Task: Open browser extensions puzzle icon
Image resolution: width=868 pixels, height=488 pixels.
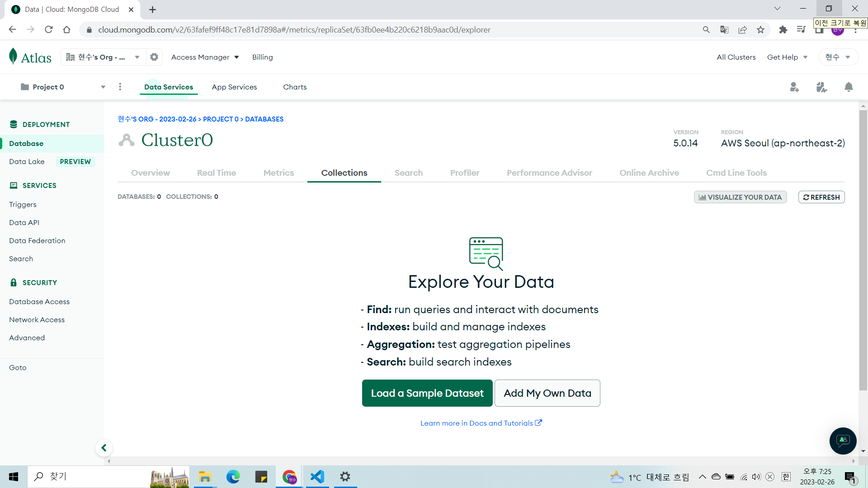Action: pyautogui.click(x=783, y=30)
